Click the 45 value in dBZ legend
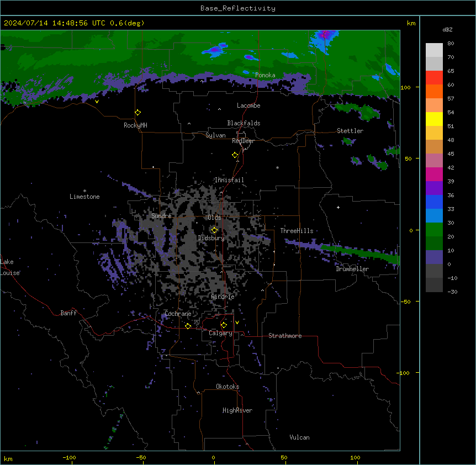476x465 pixels. 451,154
